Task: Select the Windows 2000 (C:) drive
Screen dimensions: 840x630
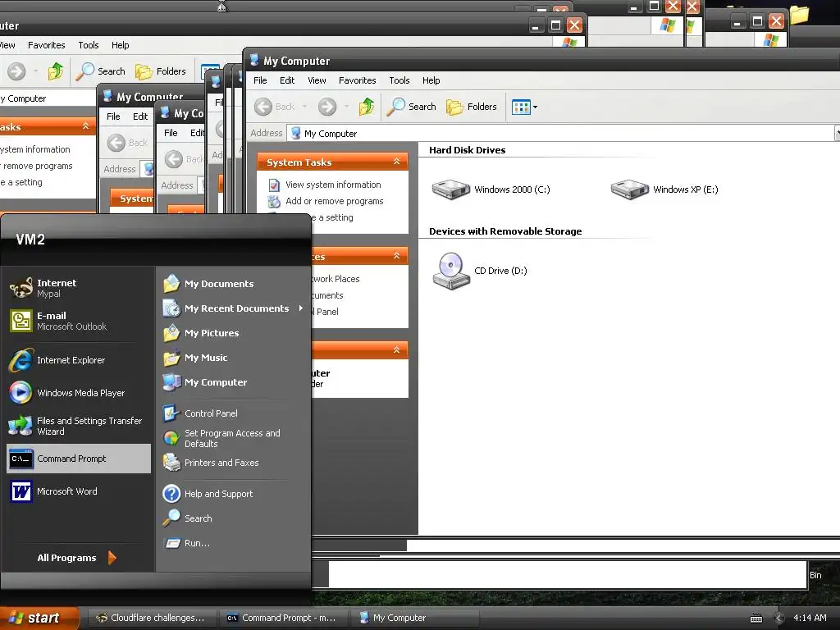Action: [x=491, y=189]
